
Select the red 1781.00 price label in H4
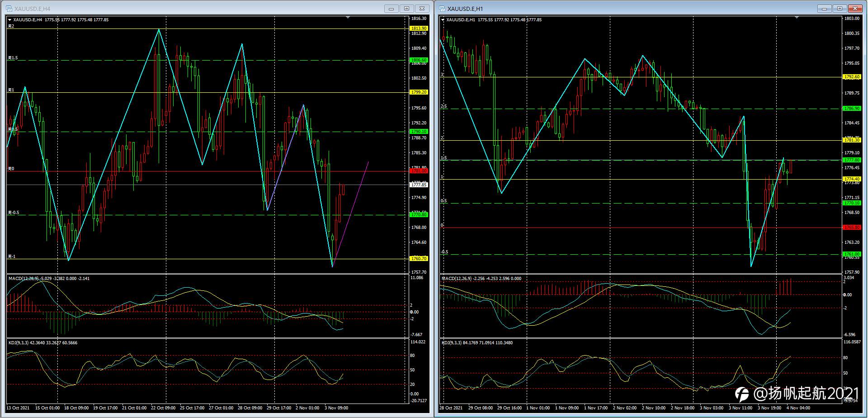(418, 171)
